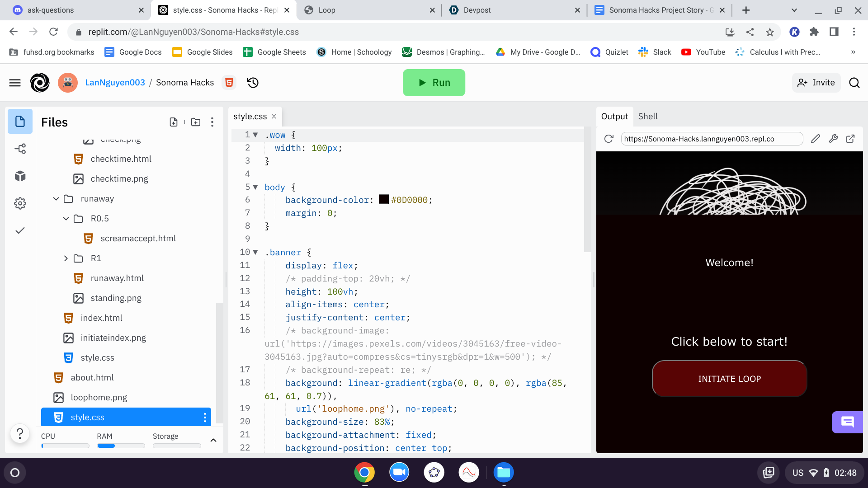Click the #0D0000 color swatch
This screenshot has height=488, width=868.
pyautogui.click(x=383, y=200)
